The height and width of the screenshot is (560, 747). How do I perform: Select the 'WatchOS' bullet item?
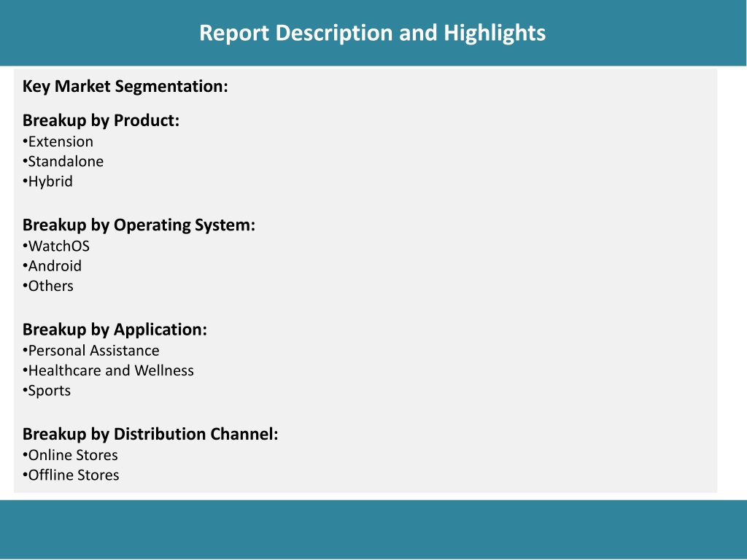point(56,246)
